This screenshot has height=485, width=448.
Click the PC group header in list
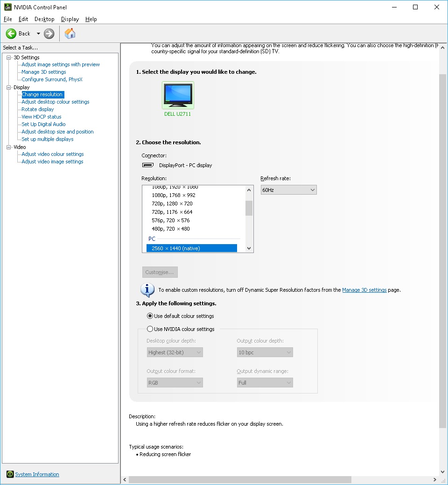click(x=152, y=239)
